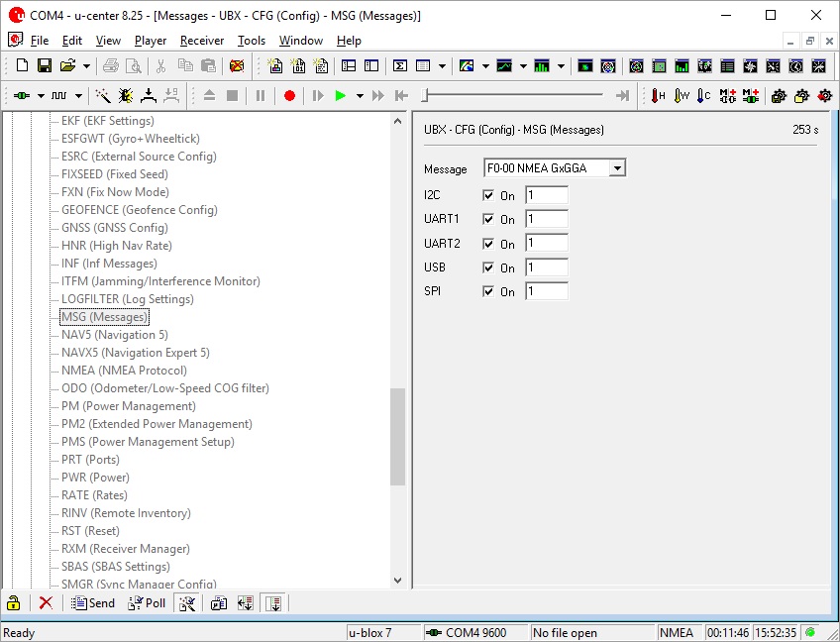Open the Edit menu

pyautogui.click(x=71, y=41)
